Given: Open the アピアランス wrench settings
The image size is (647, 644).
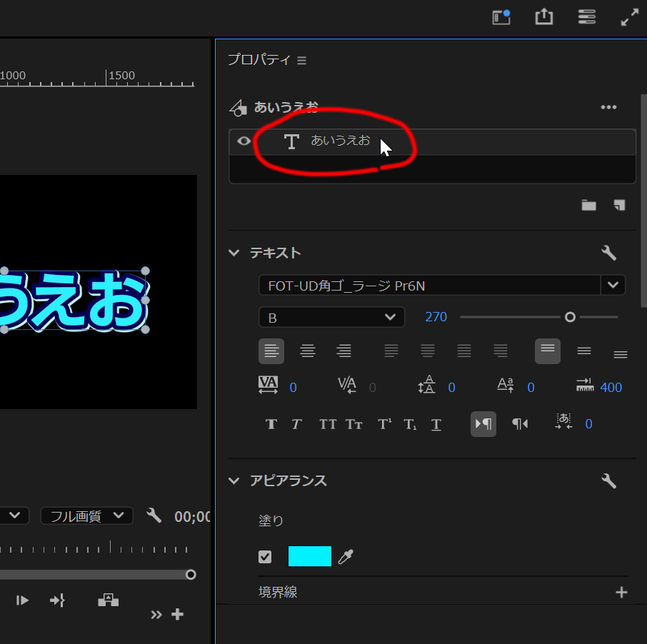Looking at the screenshot, I should tap(608, 481).
